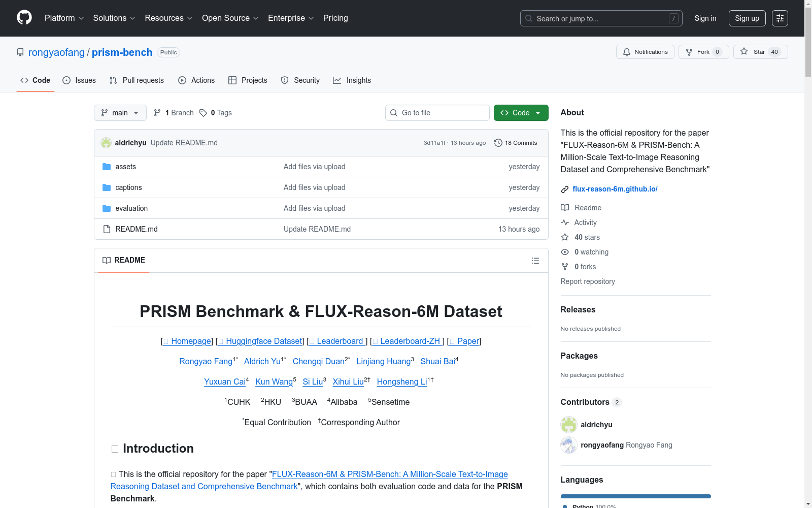Fork the prism-bench repository

(704, 52)
